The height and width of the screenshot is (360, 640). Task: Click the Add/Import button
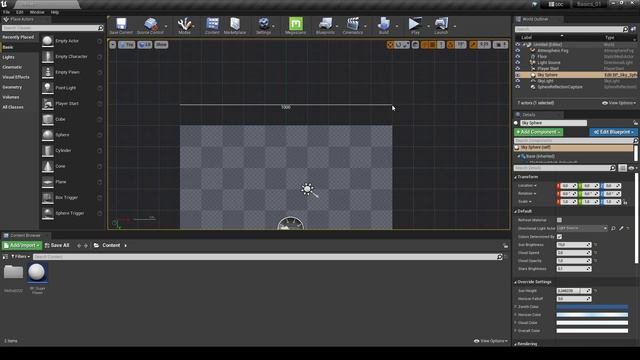click(x=22, y=245)
